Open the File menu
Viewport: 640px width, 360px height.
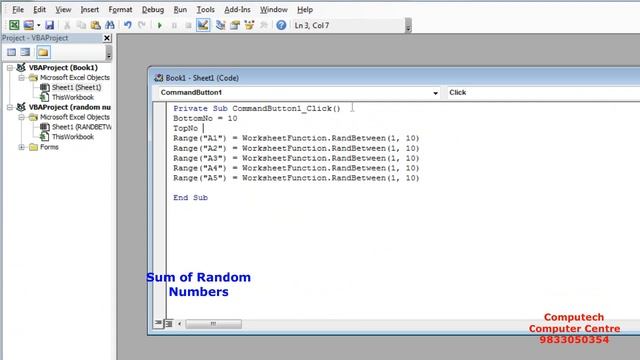click(18, 9)
